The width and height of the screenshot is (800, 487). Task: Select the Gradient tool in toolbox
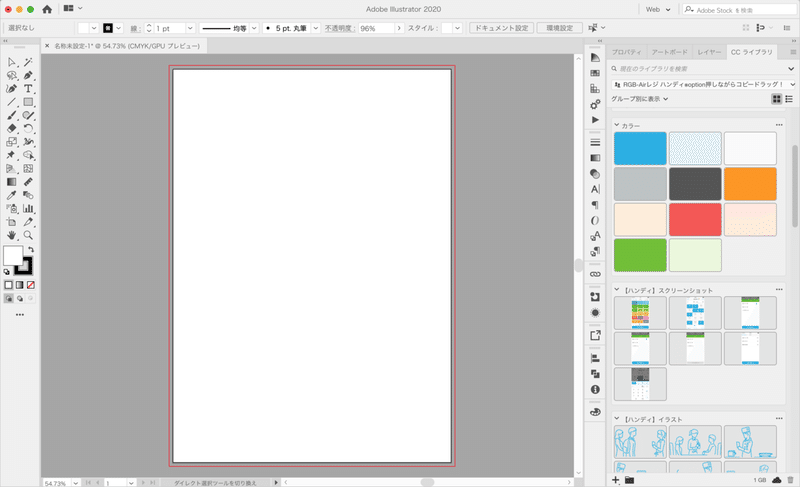tap(11, 182)
